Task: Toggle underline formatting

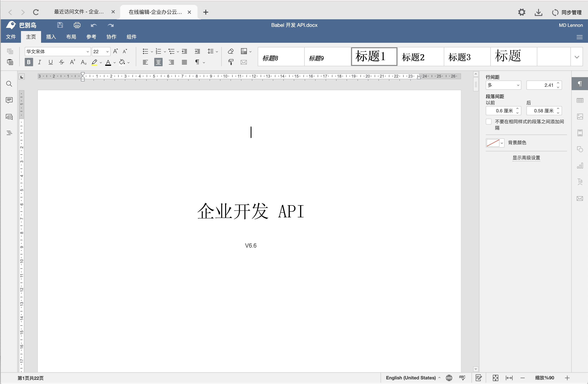Action: pos(51,62)
